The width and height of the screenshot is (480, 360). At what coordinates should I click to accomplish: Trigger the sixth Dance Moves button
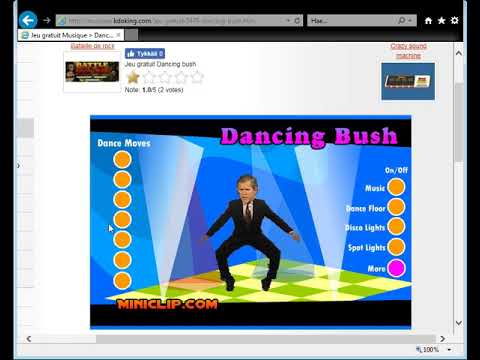tap(122, 260)
